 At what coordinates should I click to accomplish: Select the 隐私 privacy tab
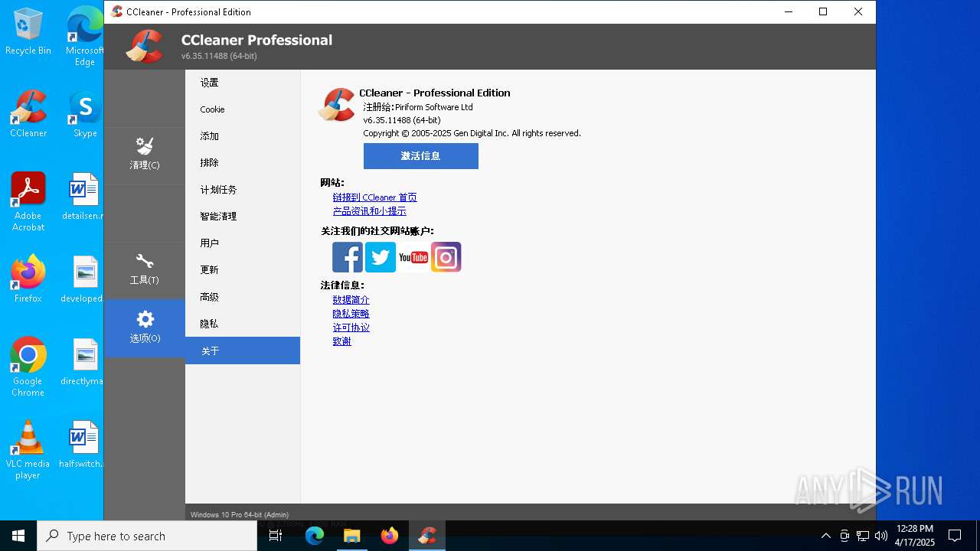pos(243,324)
